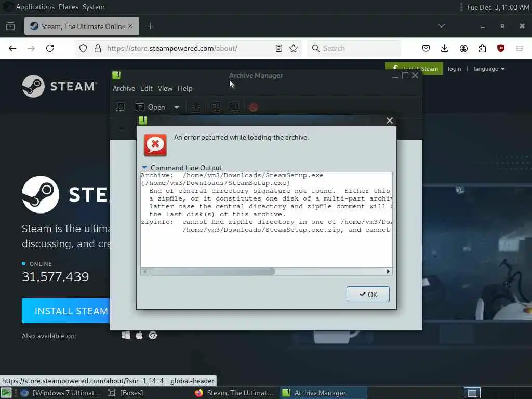Click the scrollbar right arrow in output box

(388, 271)
